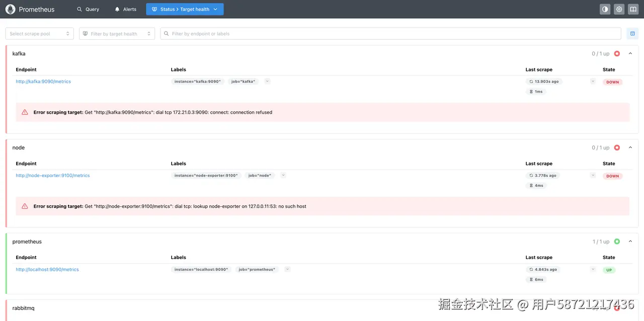The image size is (644, 321).
Task: Click the collapse-all pools button beside search
Action: click(x=632, y=34)
